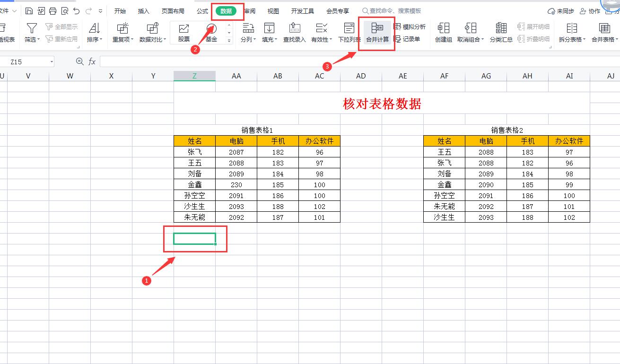The image size is (620, 364).
Task: Click the Redo arrow icon
Action: tap(88, 11)
